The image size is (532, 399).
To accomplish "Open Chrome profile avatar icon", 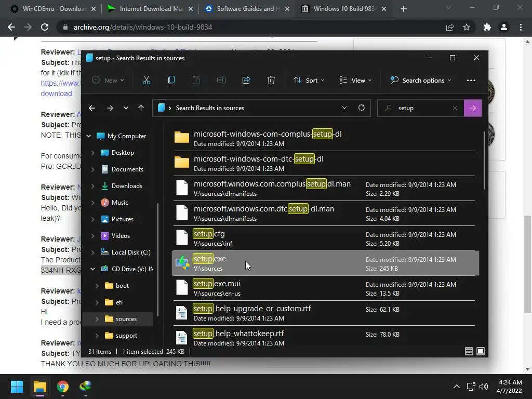I will click(504, 27).
